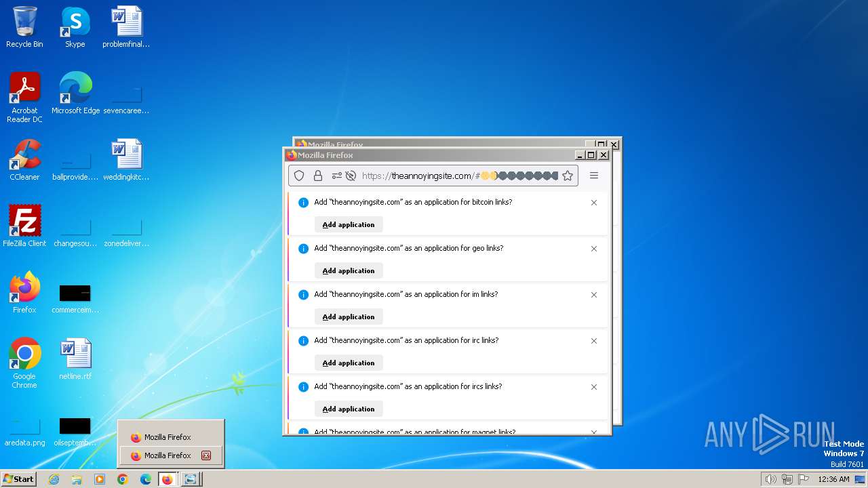The image size is (868, 488).
Task: Close the background Mozilla Firefox window
Action: tap(614, 144)
